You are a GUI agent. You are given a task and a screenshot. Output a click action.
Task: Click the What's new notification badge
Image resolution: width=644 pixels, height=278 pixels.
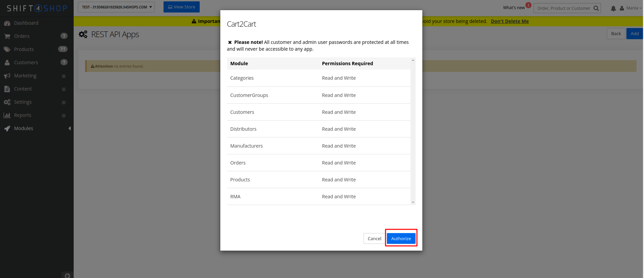click(x=528, y=5)
